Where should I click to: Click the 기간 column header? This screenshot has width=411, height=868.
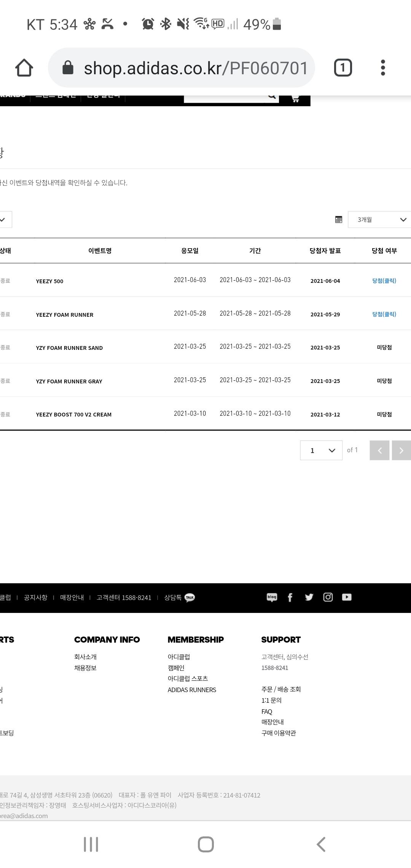click(255, 251)
